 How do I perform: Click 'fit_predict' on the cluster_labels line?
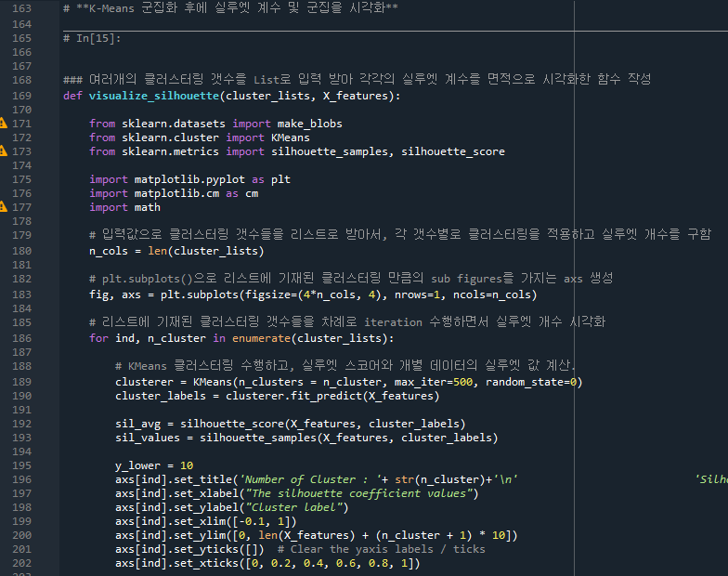[325, 396]
